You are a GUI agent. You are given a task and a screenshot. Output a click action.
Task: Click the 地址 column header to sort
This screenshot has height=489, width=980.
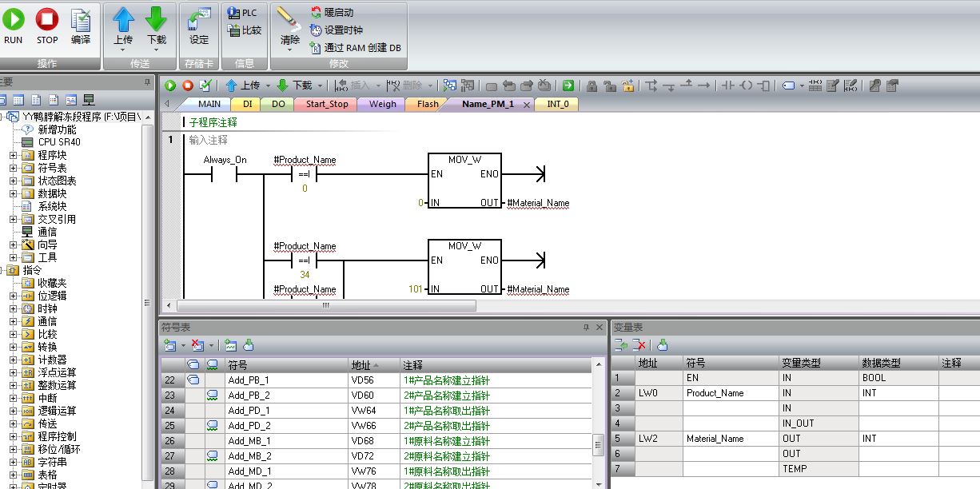tap(365, 364)
